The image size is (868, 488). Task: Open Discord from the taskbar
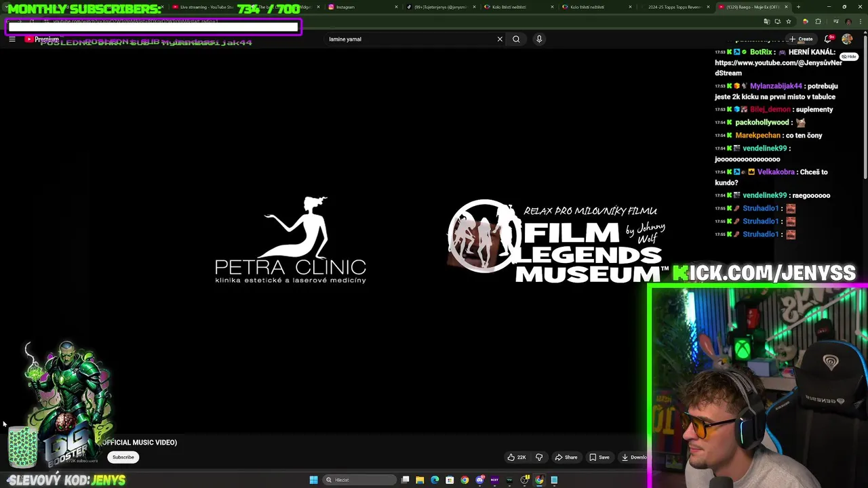(x=479, y=480)
